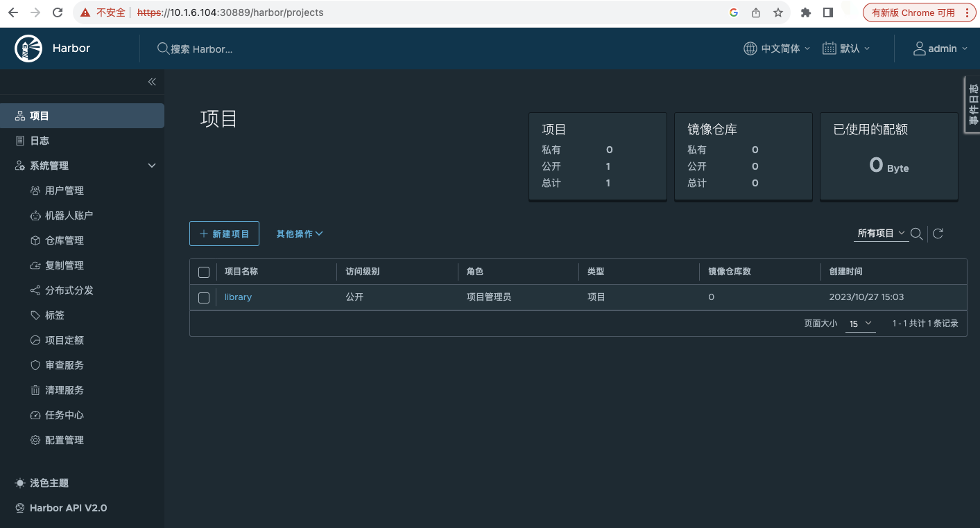Click the 配置管理 gear icon

tap(35, 440)
